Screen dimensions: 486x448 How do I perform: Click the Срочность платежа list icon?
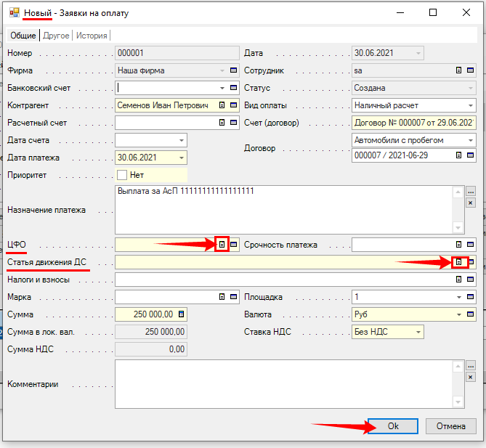[458, 245]
